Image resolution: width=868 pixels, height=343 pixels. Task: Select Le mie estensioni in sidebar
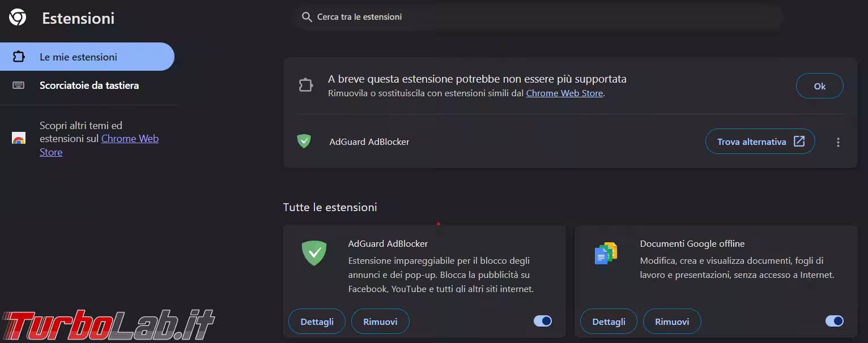point(78,57)
